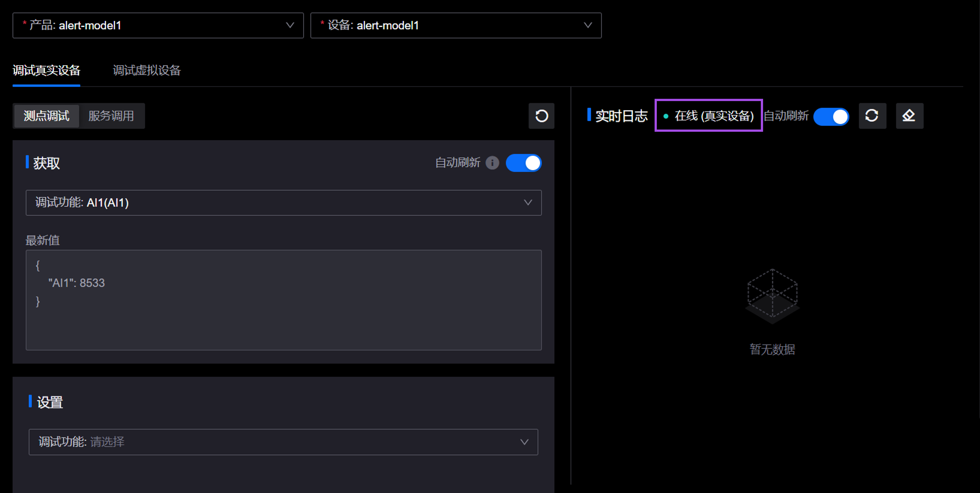Click the chevron in 产品 dropdown
This screenshot has width=980, height=493.
click(290, 25)
